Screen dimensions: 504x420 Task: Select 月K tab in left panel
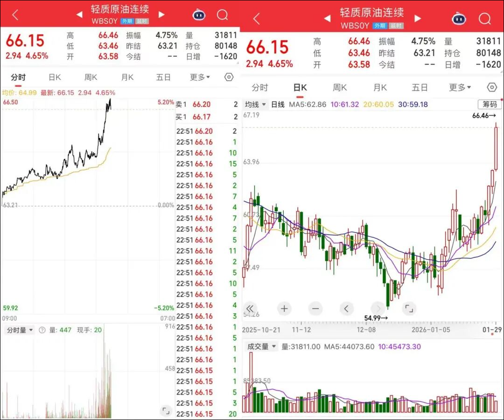click(127, 77)
